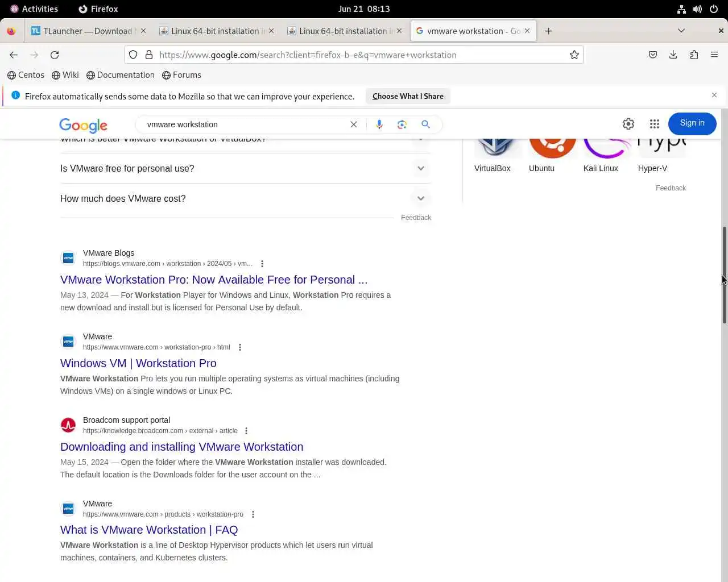Open the Google apps grid
728x582 pixels.
click(x=655, y=123)
